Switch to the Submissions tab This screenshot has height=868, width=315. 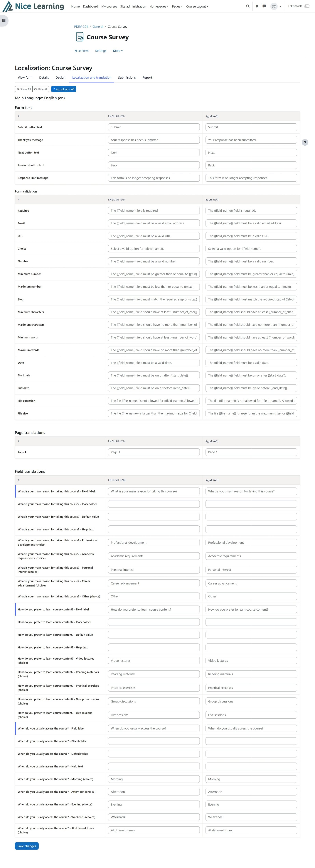(x=127, y=78)
